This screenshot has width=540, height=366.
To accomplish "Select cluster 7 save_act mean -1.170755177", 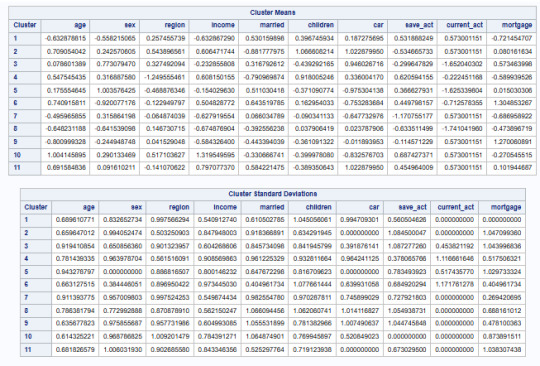I will [413, 116].
